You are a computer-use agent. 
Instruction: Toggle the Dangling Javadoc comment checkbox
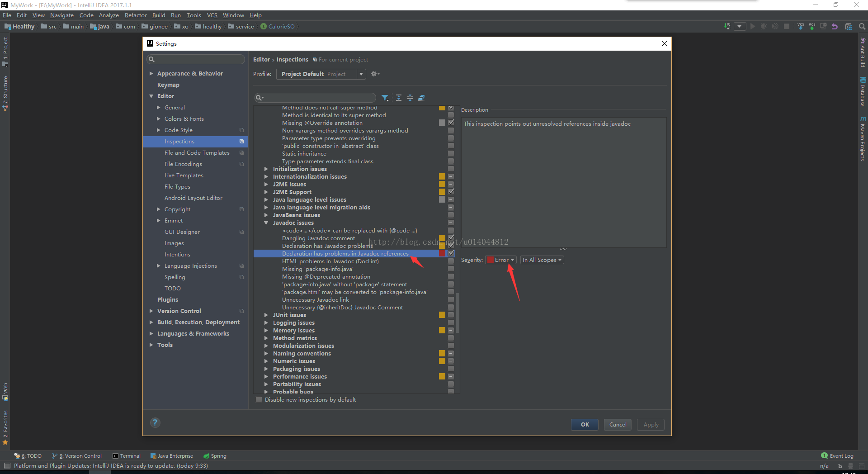click(451, 238)
